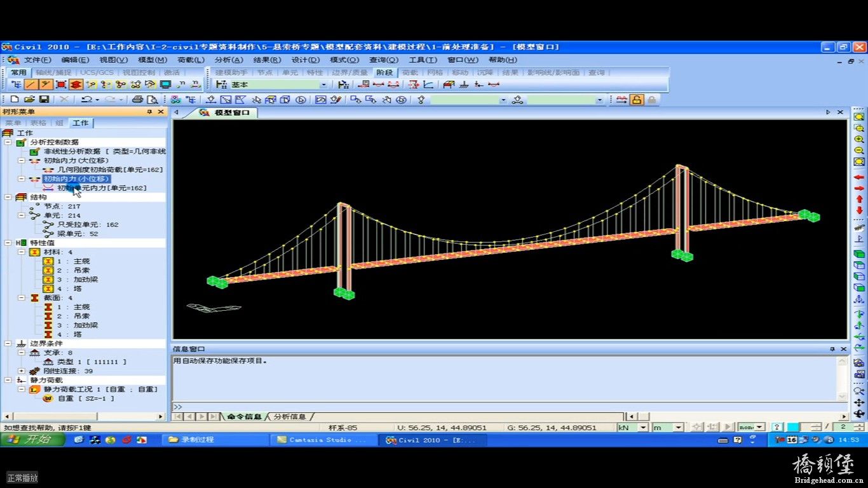Image resolution: width=868 pixels, height=488 pixels.
Task: Collapse the 截面: 4 tree node
Action: point(21,297)
